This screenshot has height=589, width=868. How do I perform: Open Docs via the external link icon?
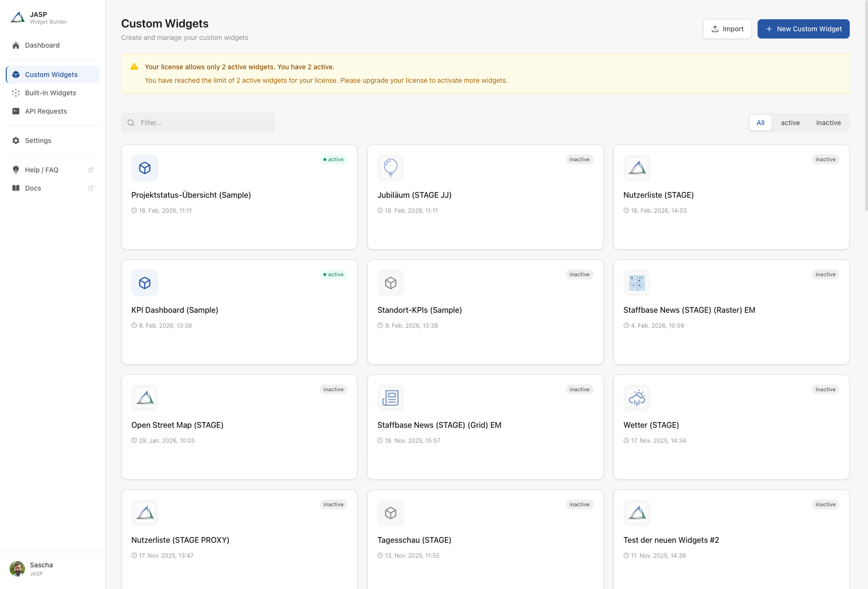[x=90, y=188]
